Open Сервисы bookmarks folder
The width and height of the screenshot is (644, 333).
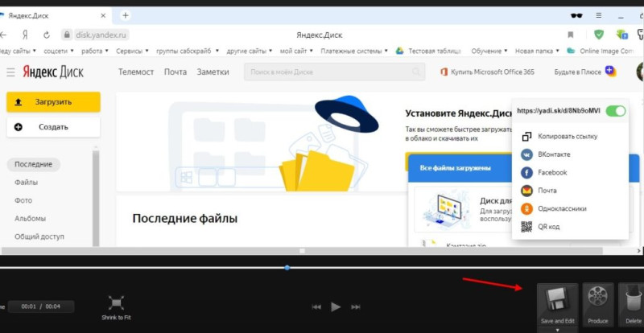point(132,51)
